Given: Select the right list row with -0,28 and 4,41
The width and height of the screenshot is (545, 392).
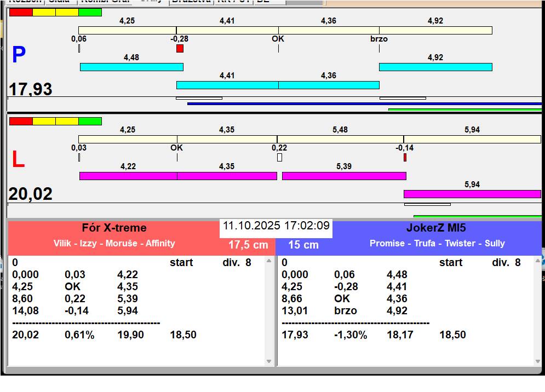Looking at the screenshot, I should 345,287.
